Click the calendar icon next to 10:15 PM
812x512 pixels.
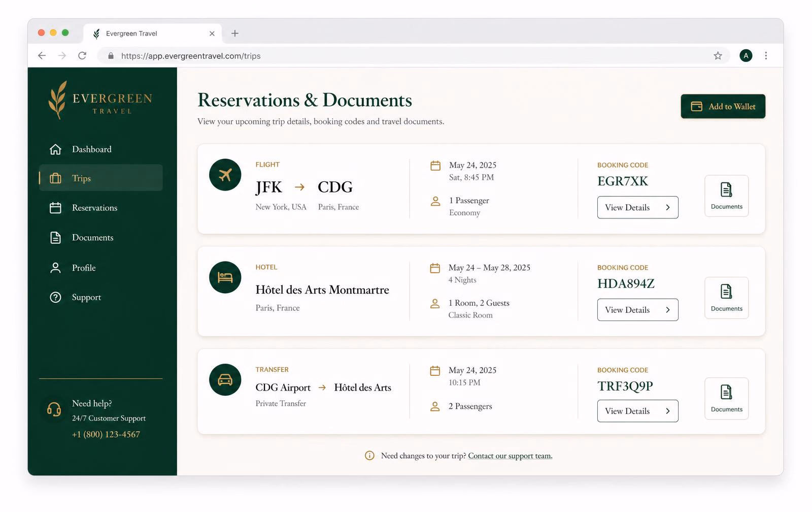[x=435, y=371]
